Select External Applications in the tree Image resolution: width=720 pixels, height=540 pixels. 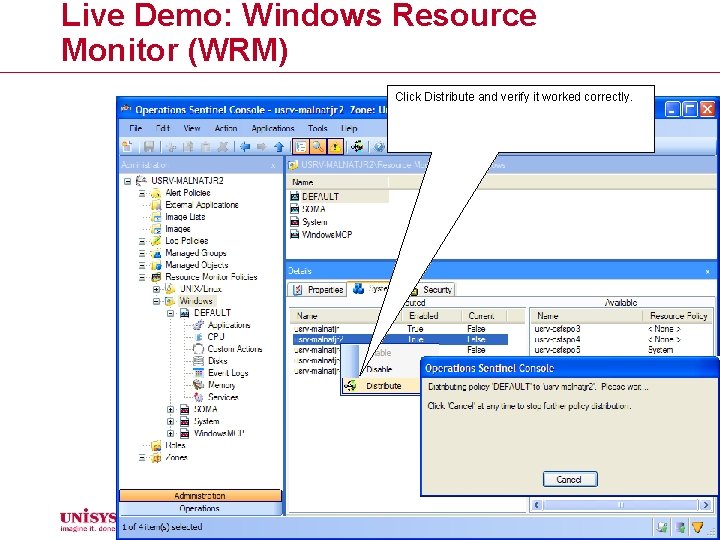click(202, 205)
